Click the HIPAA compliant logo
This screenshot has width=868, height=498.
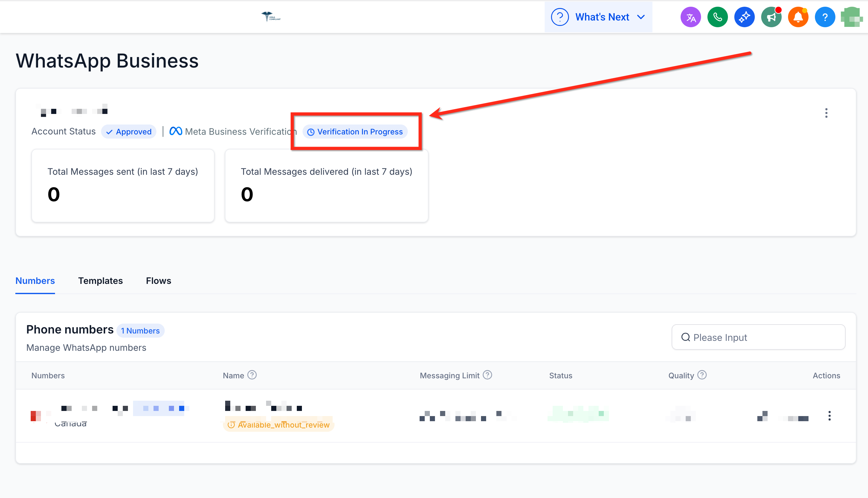click(x=271, y=16)
